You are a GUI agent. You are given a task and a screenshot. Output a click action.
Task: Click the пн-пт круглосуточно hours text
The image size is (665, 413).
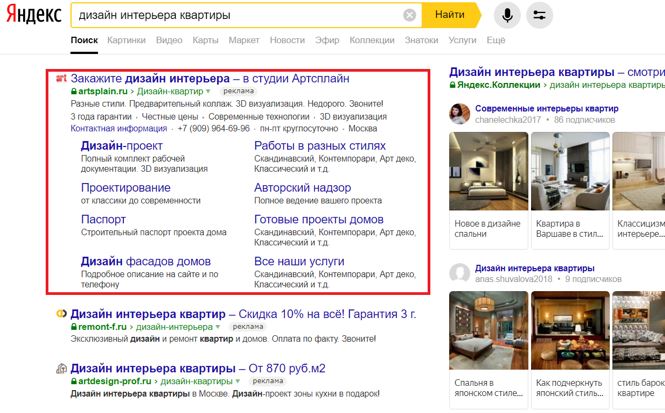point(299,128)
